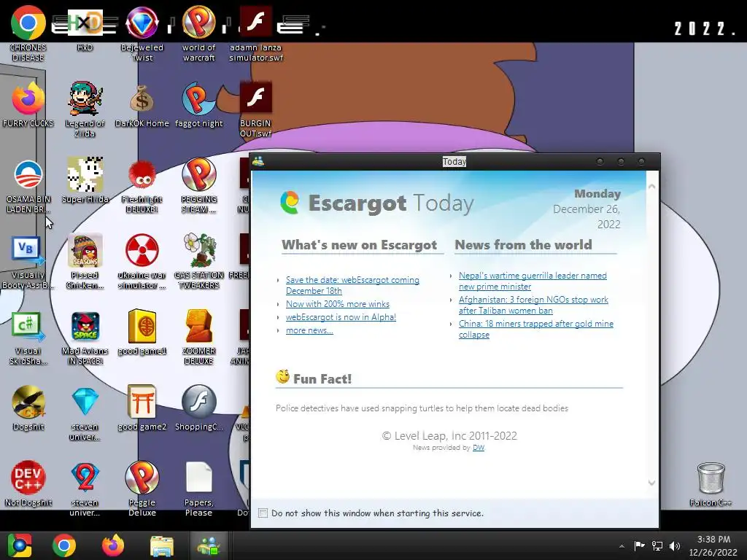Open the Falcon C++ recycle bin icon

[x=711, y=478]
